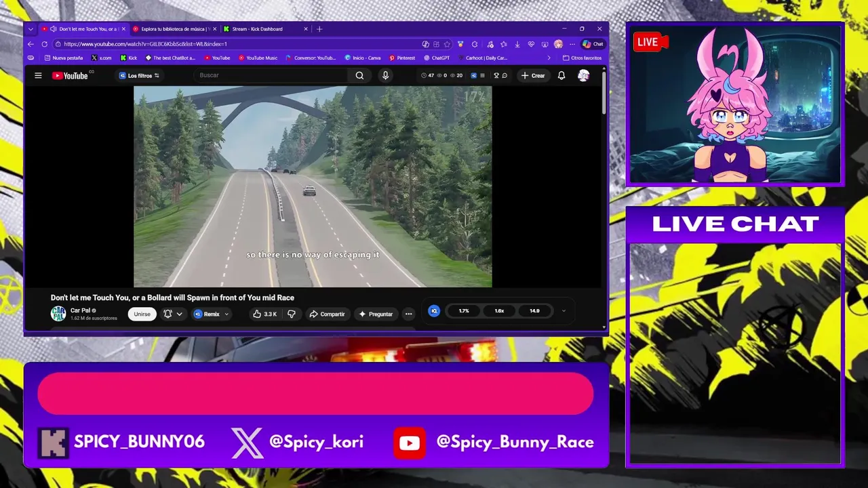Image resolution: width=868 pixels, height=488 pixels.
Task: Open the YouTube Music bookmark
Action: pyautogui.click(x=258, y=58)
